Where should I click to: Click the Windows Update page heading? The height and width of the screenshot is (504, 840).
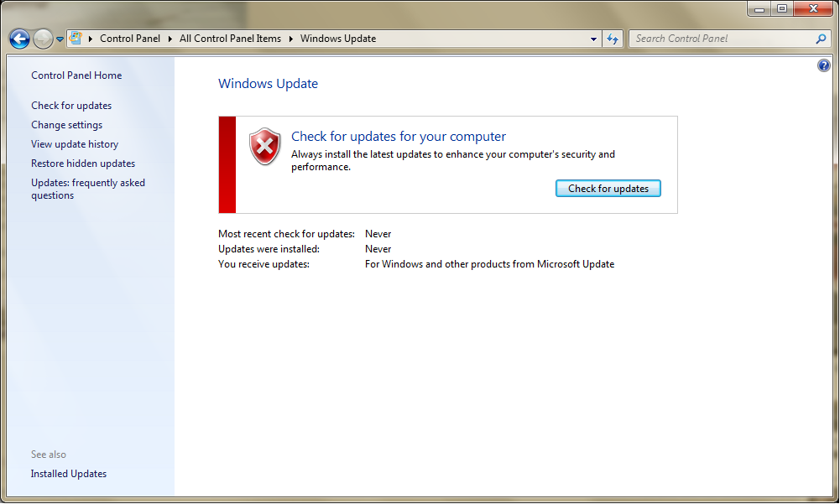coord(268,84)
